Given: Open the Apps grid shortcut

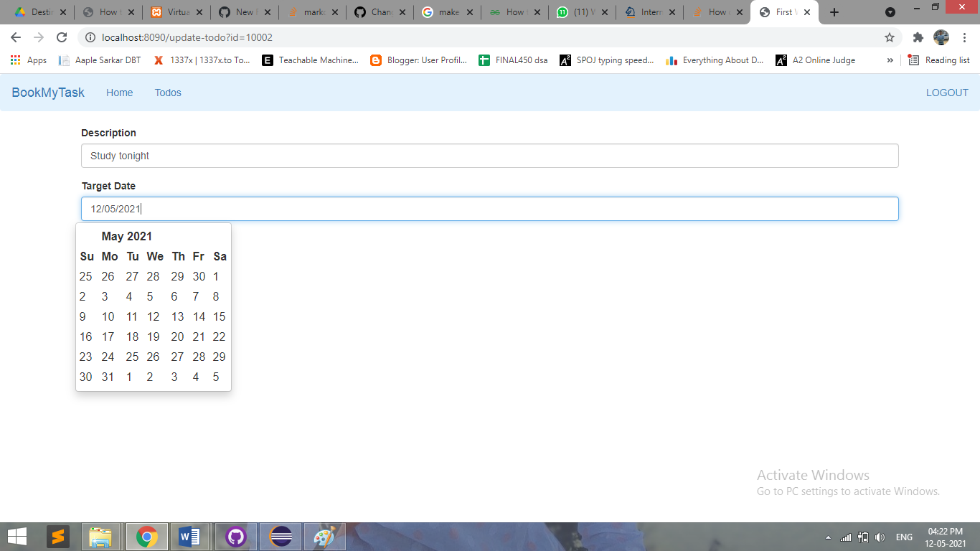Looking at the screenshot, I should [29, 60].
